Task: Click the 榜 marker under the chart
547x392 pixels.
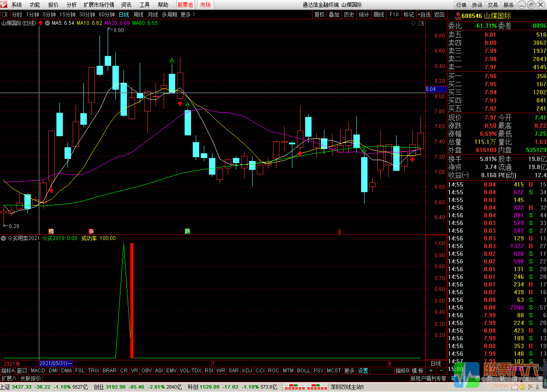Action: (x=51, y=231)
